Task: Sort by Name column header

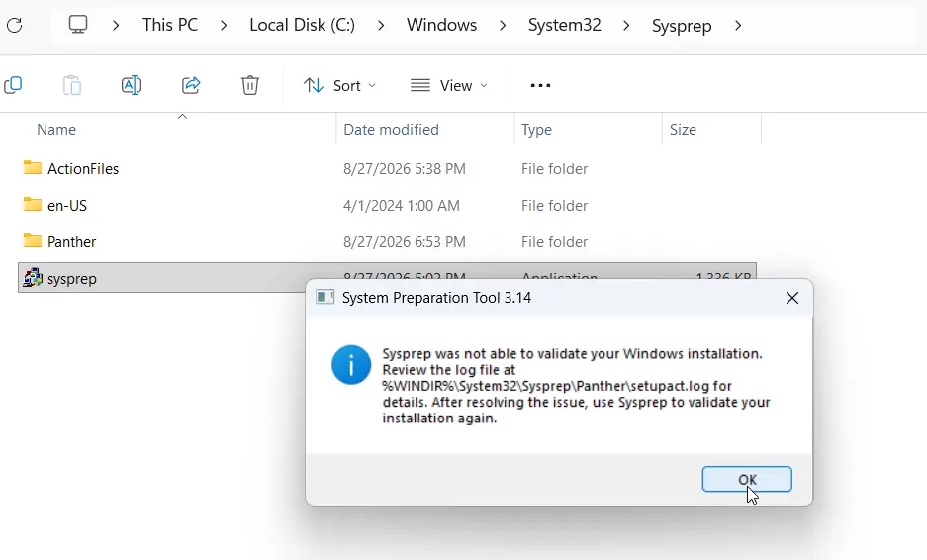Action: [56, 129]
